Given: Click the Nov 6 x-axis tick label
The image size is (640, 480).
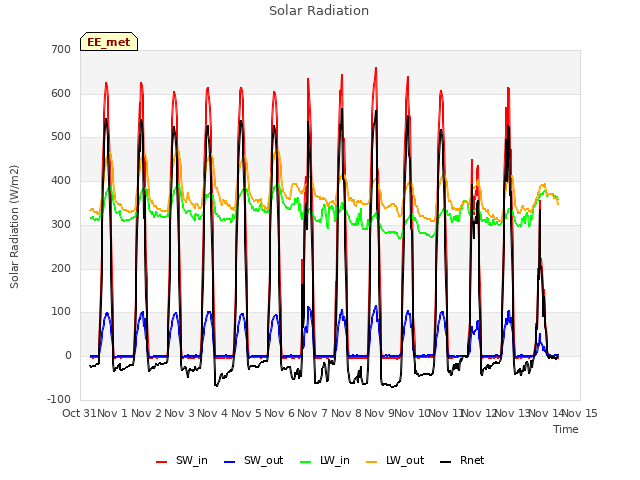Looking at the screenshot, I should pyautogui.click(x=279, y=413).
